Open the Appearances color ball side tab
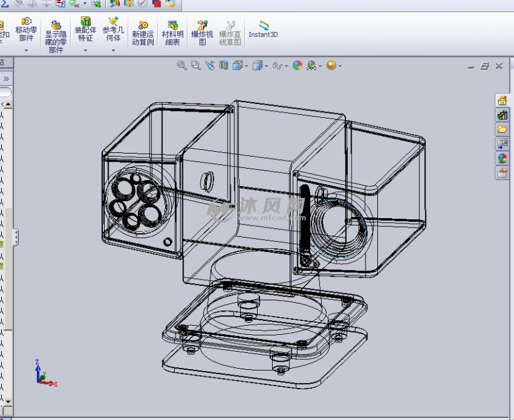Viewport: 514px width, 420px height. pos(502,158)
